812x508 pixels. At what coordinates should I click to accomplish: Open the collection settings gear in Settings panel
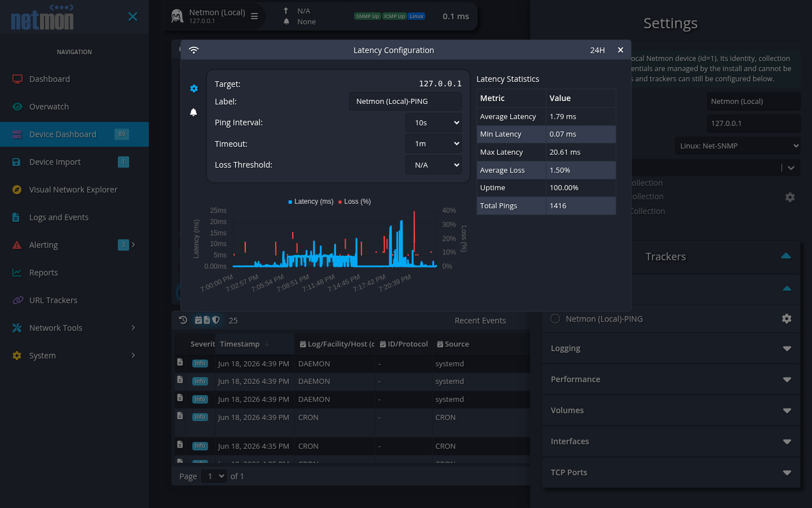(790, 197)
